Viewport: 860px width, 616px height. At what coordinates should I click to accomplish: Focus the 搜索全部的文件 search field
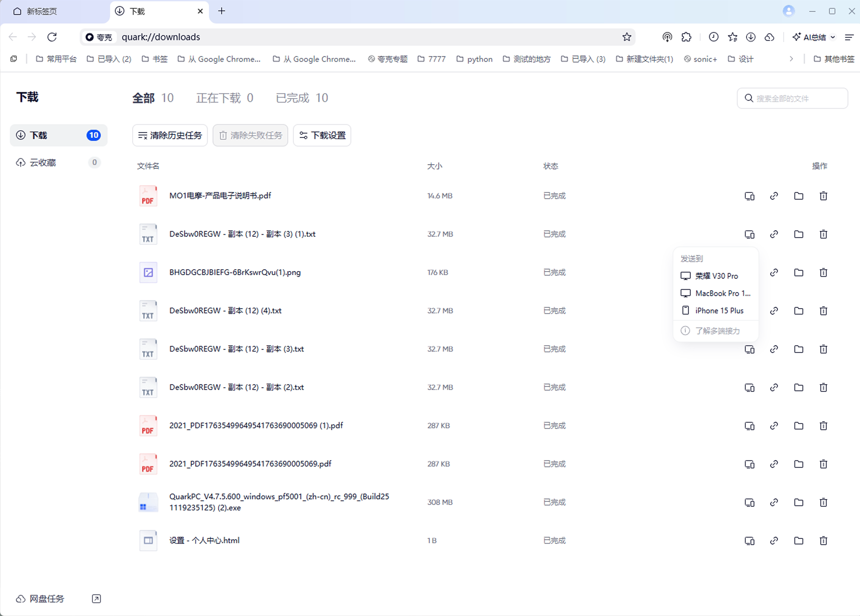(792, 98)
